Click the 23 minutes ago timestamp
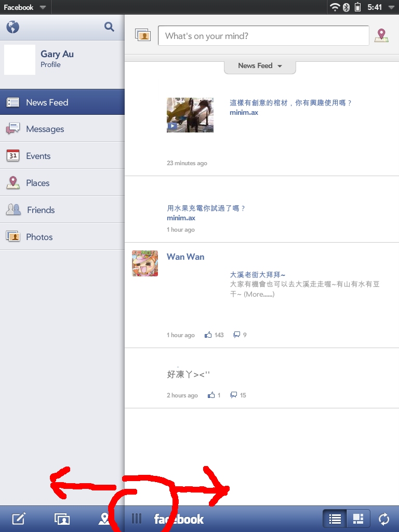The width and height of the screenshot is (399, 532). point(187,163)
